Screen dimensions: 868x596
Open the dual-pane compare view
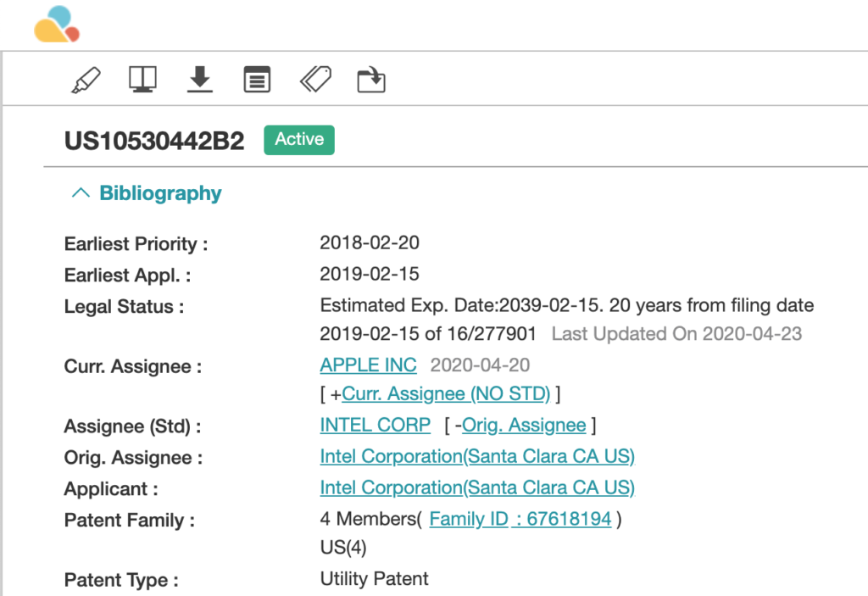(x=142, y=80)
